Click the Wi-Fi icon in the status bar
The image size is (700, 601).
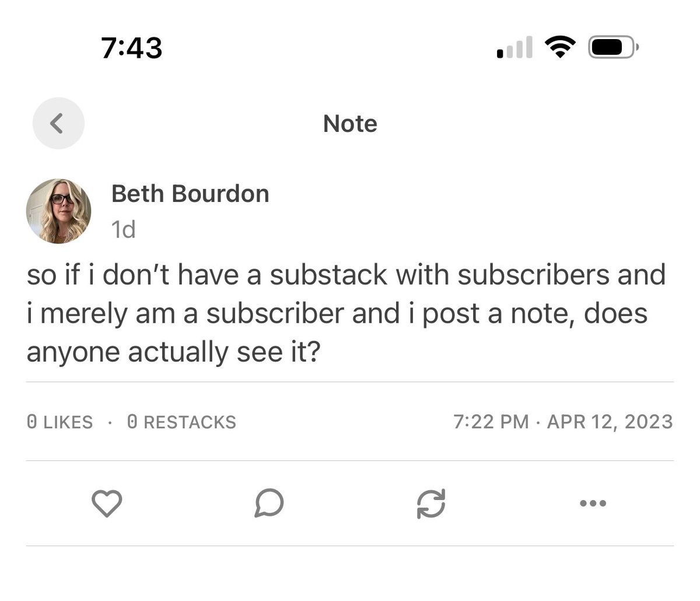pyautogui.click(x=560, y=47)
